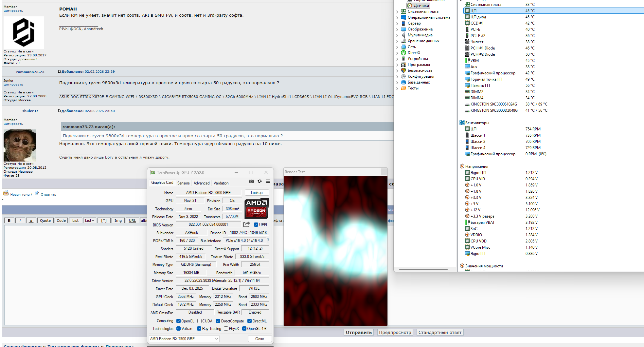Expand the Программы tree node

[397, 65]
